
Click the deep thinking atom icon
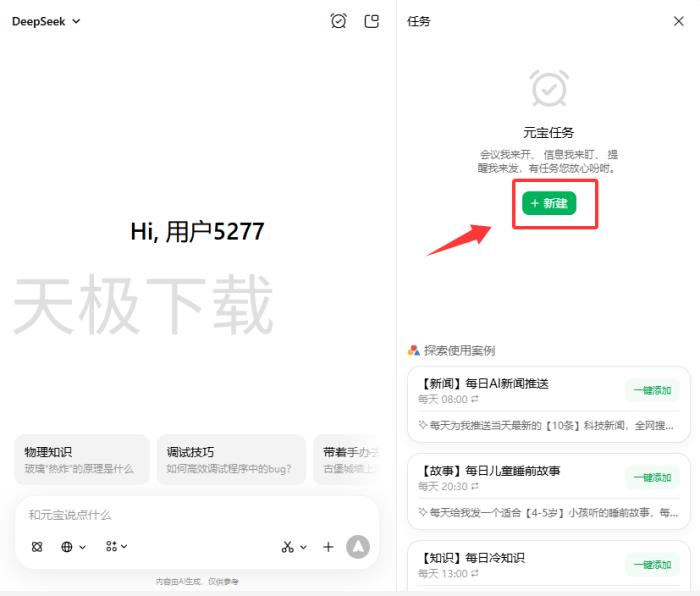(x=37, y=547)
